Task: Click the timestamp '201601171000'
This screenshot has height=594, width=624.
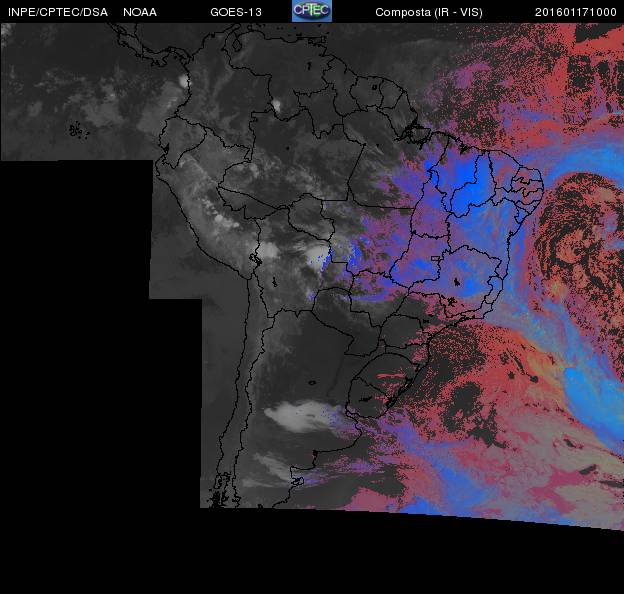Action: coord(576,12)
